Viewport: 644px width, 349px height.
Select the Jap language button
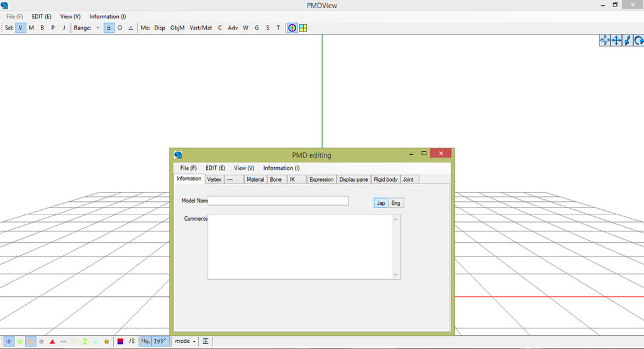[x=380, y=203]
